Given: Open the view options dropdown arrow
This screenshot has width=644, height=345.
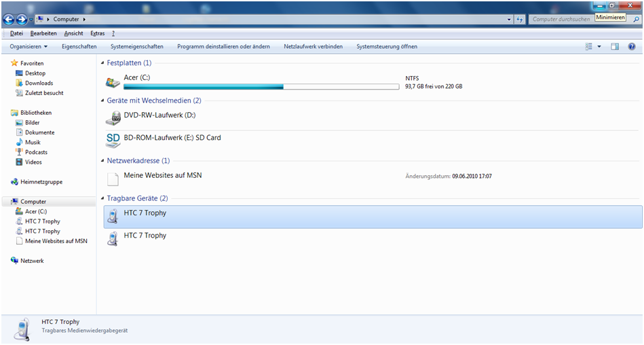Looking at the screenshot, I should click(x=599, y=46).
